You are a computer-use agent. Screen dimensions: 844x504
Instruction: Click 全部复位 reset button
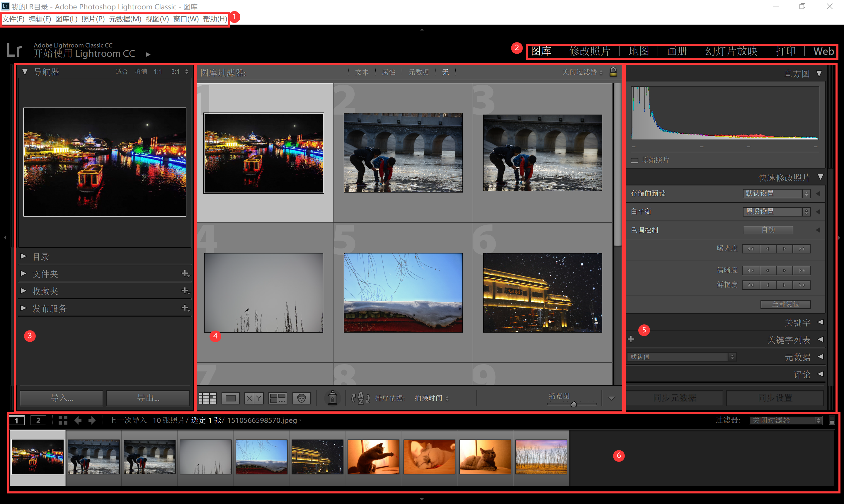pyautogui.click(x=785, y=304)
